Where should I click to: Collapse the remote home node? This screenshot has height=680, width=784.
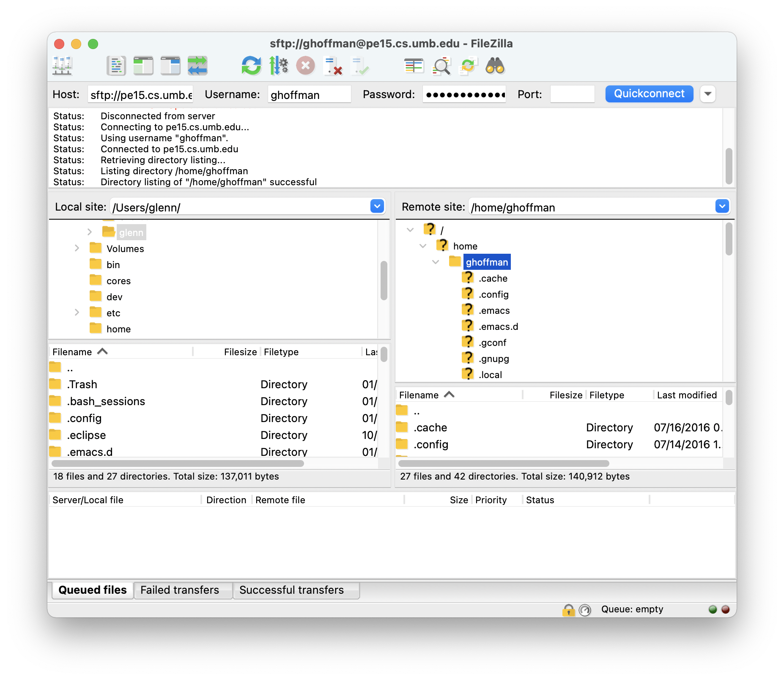[x=423, y=246]
